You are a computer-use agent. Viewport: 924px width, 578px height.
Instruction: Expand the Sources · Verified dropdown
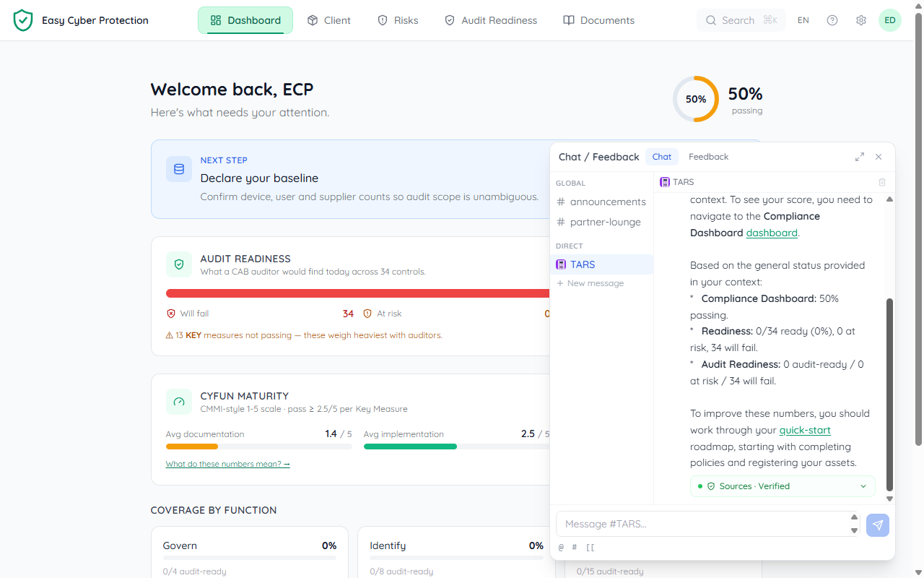[783, 486]
